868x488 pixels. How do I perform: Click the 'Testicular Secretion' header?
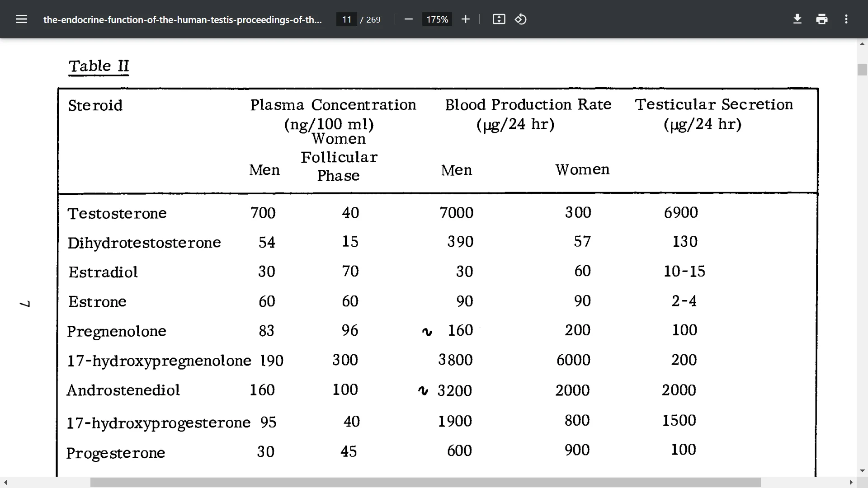click(714, 104)
